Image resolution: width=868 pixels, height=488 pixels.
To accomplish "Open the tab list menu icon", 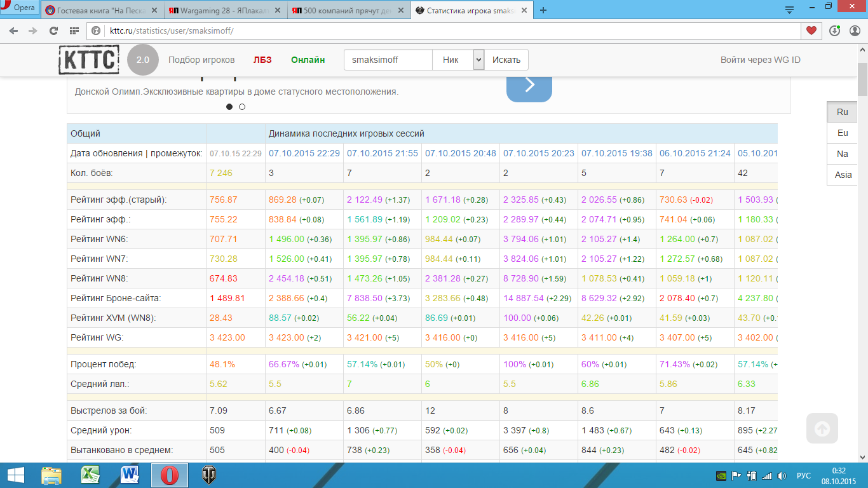I will tap(790, 10).
